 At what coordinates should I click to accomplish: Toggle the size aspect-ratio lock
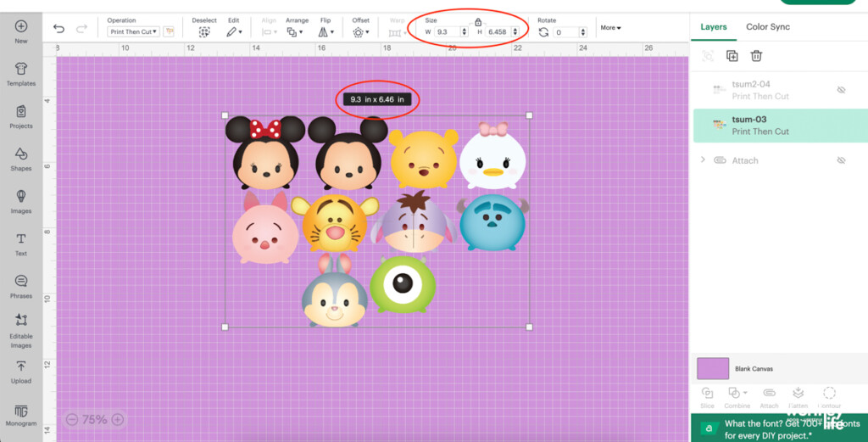pos(478,22)
